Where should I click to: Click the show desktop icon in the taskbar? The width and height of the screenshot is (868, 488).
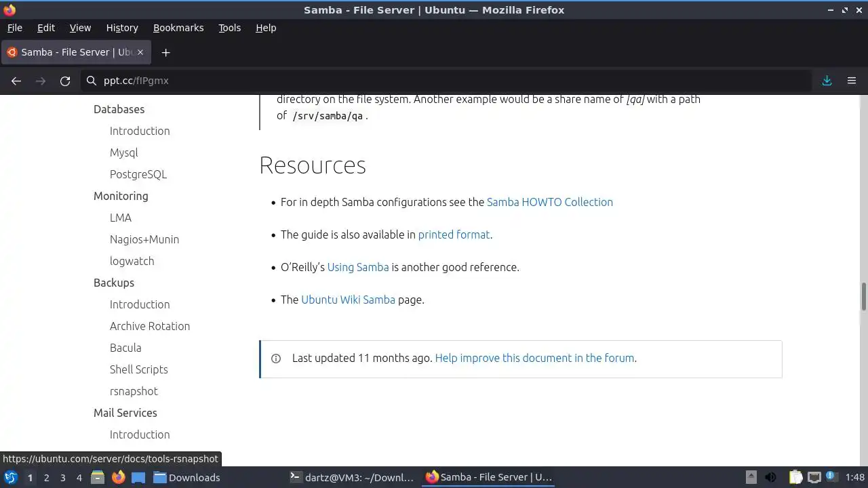(138, 477)
